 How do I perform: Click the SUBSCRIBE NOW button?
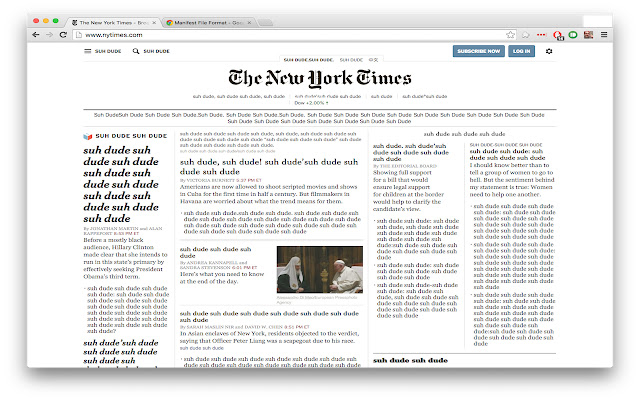click(478, 51)
